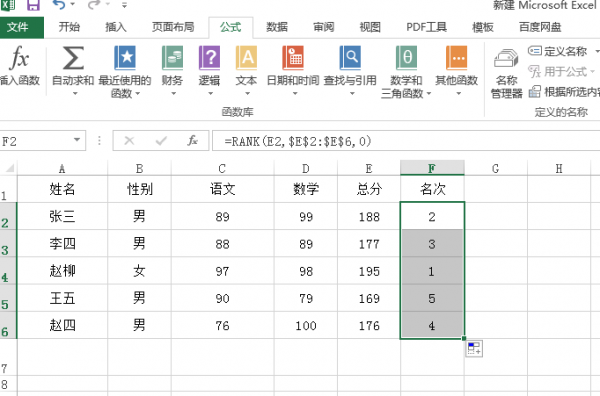Select column F header
600x396 pixels.
[x=432, y=168]
